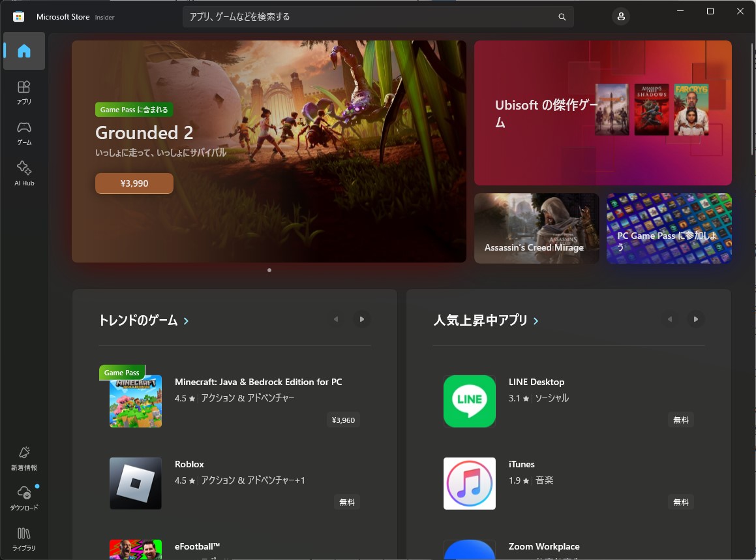
Task: Open AI Hub from the sidebar
Action: pyautogui.click(x=23, y=172)
